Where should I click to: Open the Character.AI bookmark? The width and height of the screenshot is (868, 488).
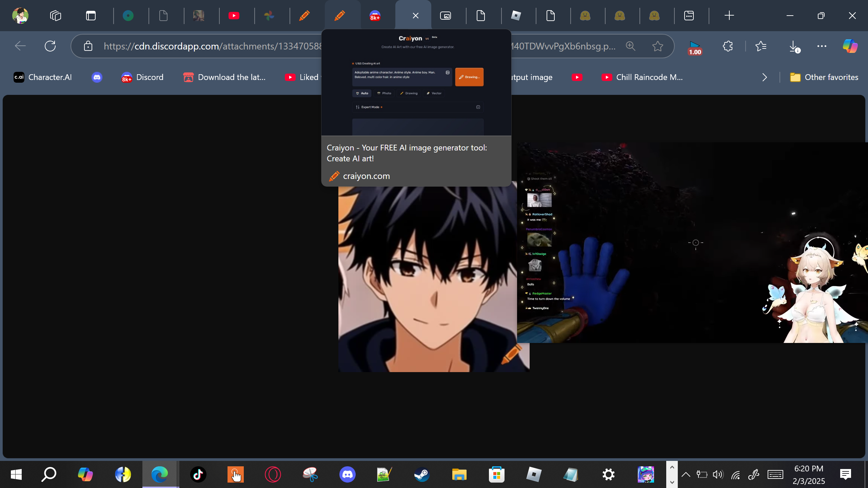(43, 77)
